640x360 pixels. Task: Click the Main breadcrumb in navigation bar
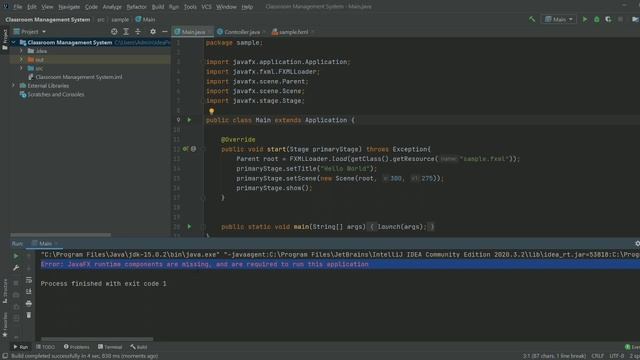click(x=145, y=19)
